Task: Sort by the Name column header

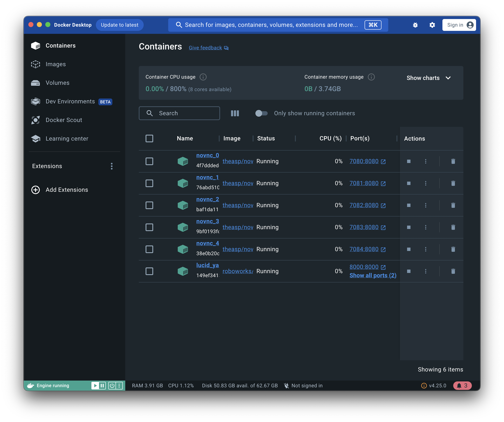Action: [185, 138]
